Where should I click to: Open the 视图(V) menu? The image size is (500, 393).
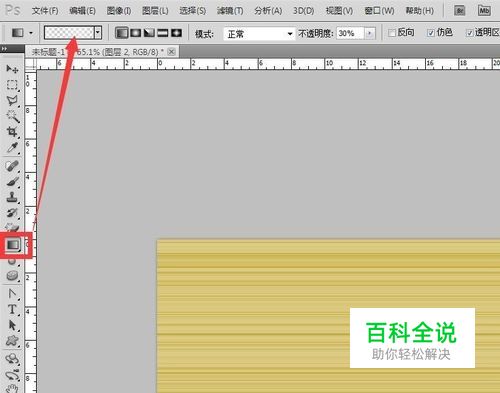pyautogui.click(x=339, y=11)
